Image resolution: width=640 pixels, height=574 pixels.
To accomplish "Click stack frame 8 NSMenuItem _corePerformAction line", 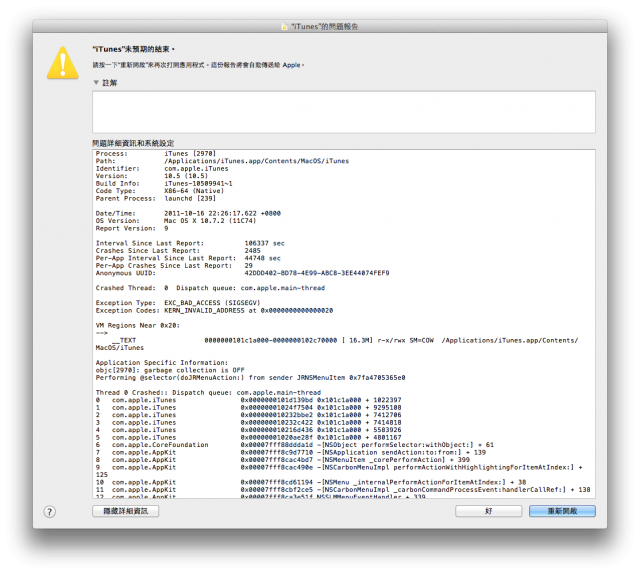I will point(283,460).
